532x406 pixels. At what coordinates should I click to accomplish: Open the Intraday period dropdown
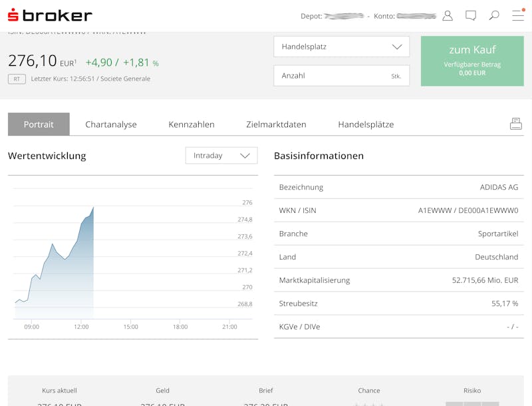tap(221, 156)
